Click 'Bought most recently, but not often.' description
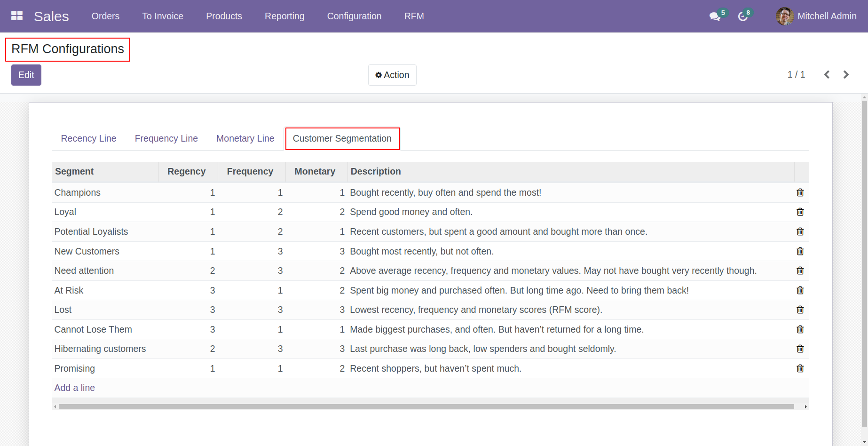 coord(422,251)
